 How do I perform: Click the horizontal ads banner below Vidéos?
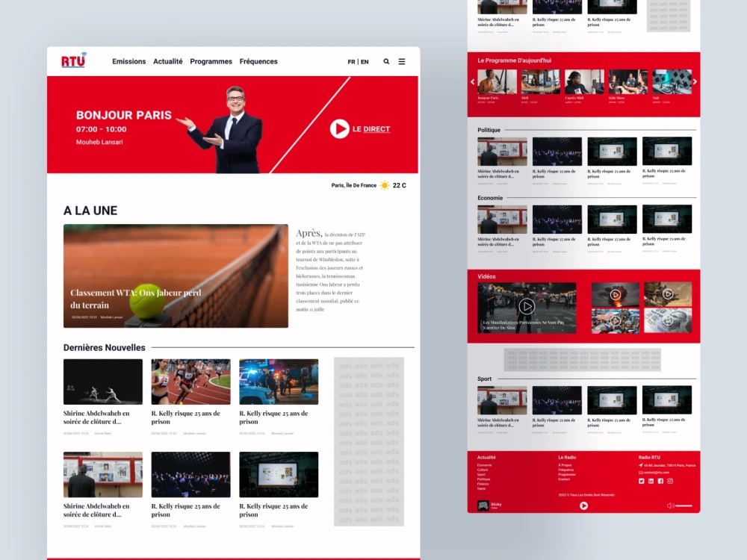tap(582, 360)
